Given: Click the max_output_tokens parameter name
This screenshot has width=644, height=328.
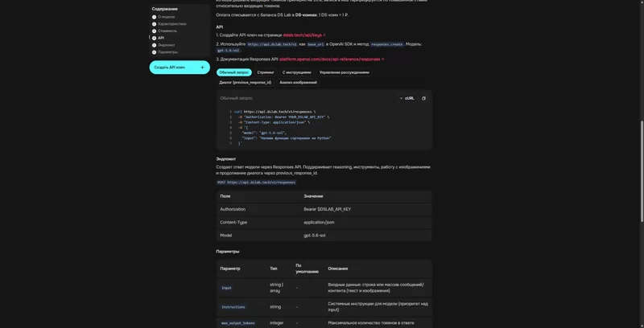Looking at the screenshot, I should click(x=238, y=323).
